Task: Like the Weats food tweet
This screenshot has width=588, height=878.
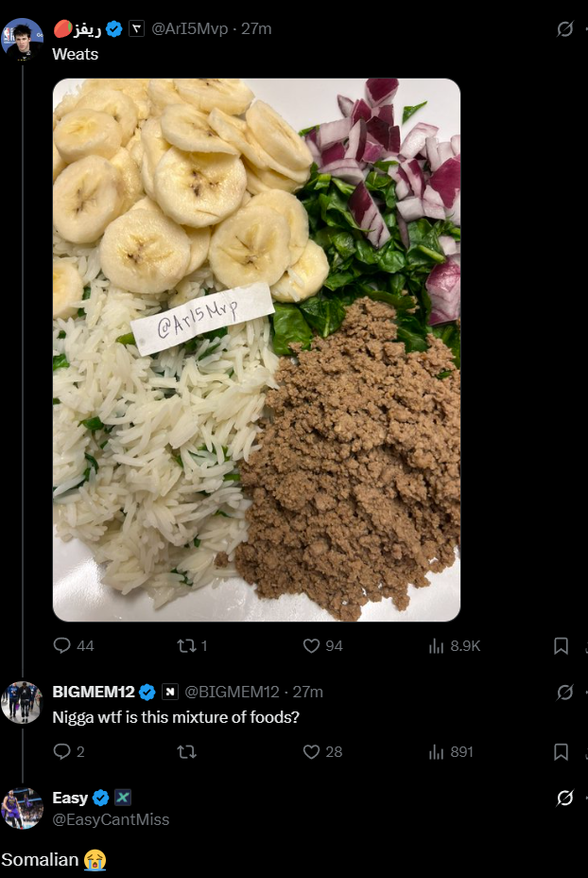Action: [312, 645]
